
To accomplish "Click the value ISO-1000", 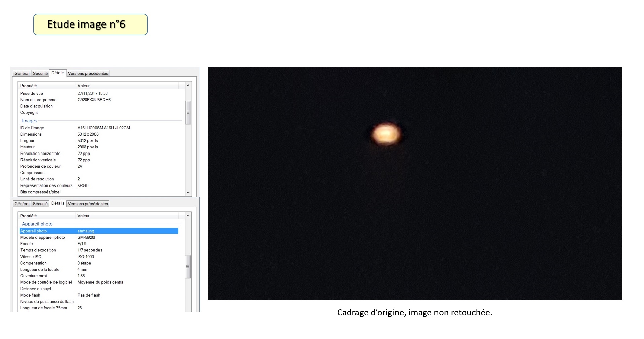I will 86,257.
